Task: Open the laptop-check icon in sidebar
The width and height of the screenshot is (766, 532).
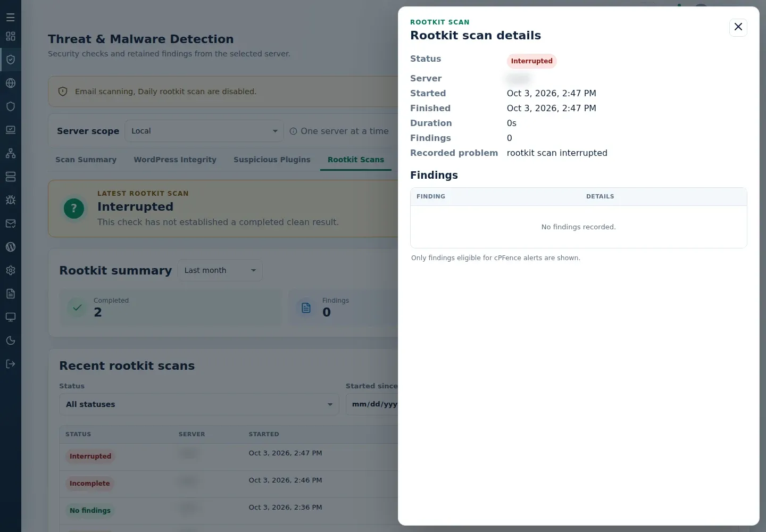Action: point(11,130)
